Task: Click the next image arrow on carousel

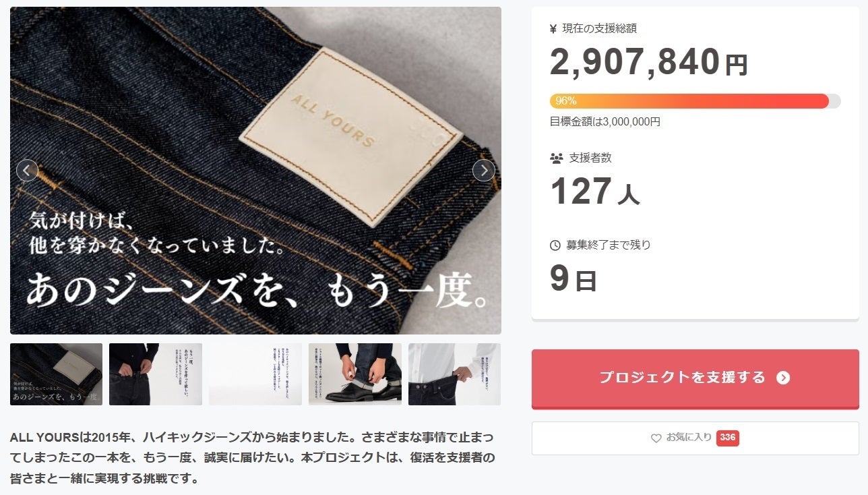Action: 484,171
